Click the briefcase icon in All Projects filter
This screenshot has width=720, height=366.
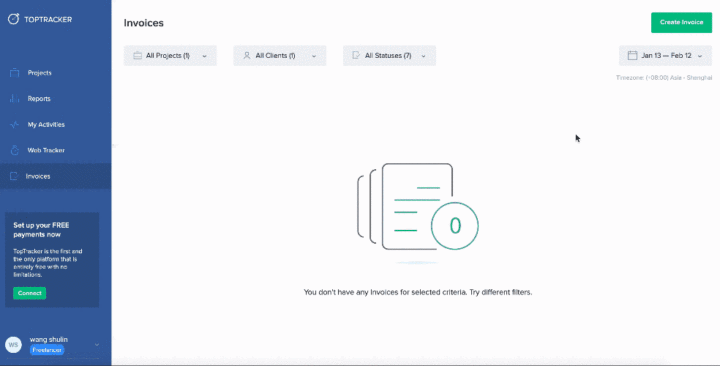137,56
